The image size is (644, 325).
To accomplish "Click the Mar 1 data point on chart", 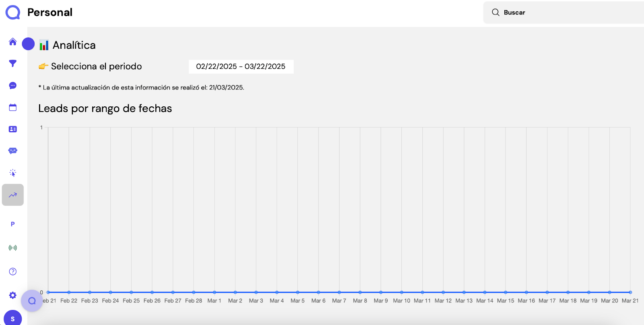I will click(x=215, y=292).
